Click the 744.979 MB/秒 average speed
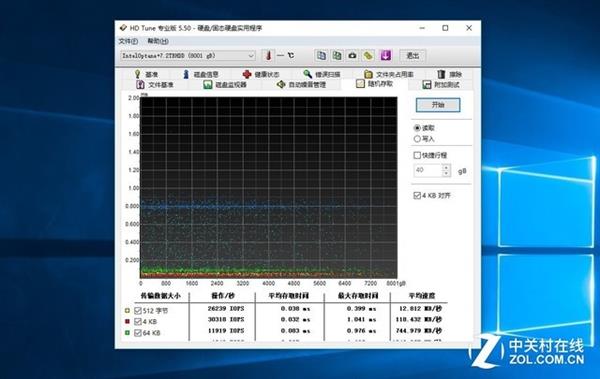Screen dimensions: 600x379 point(419,331)
